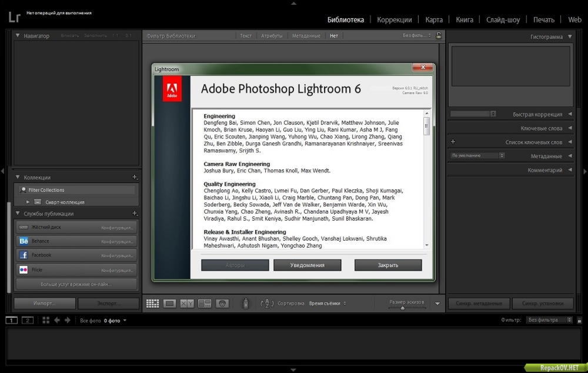Open Survey view in the toolbar

tap(205, 304)
